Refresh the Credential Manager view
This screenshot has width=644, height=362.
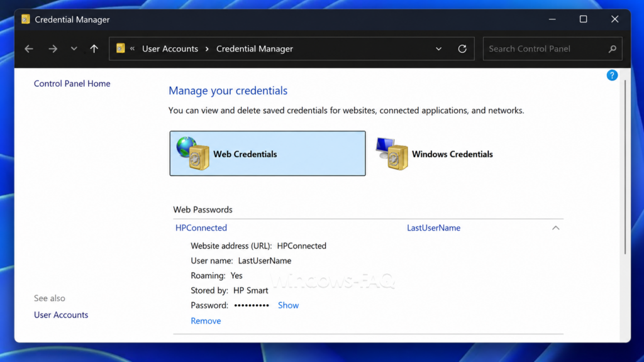click(462, 49)
